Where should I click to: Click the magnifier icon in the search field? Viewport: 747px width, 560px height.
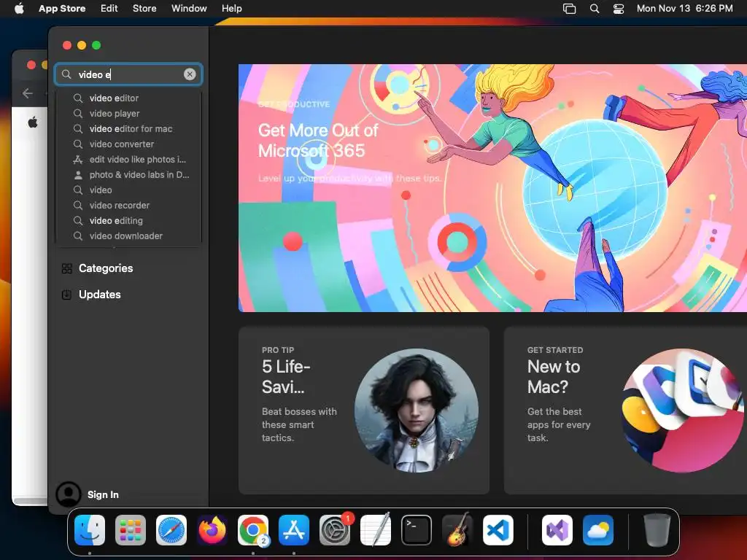tap(66, 74)
